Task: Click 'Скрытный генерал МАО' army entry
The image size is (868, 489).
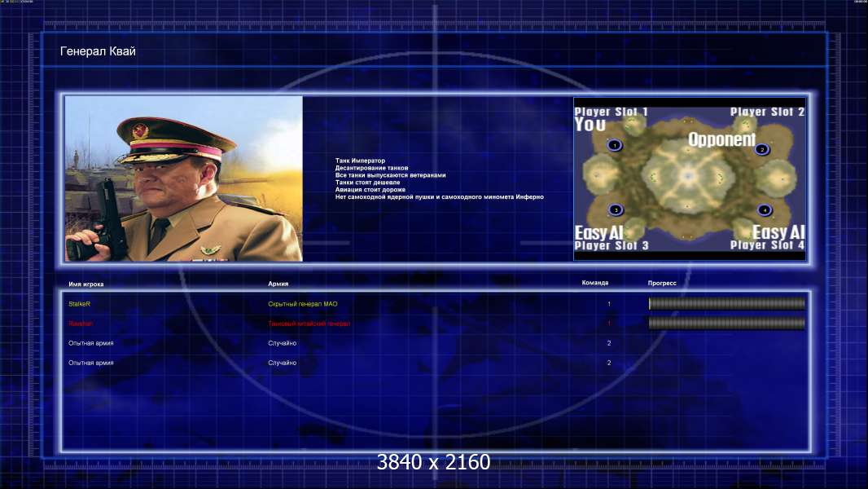Action: click(302, 304)
